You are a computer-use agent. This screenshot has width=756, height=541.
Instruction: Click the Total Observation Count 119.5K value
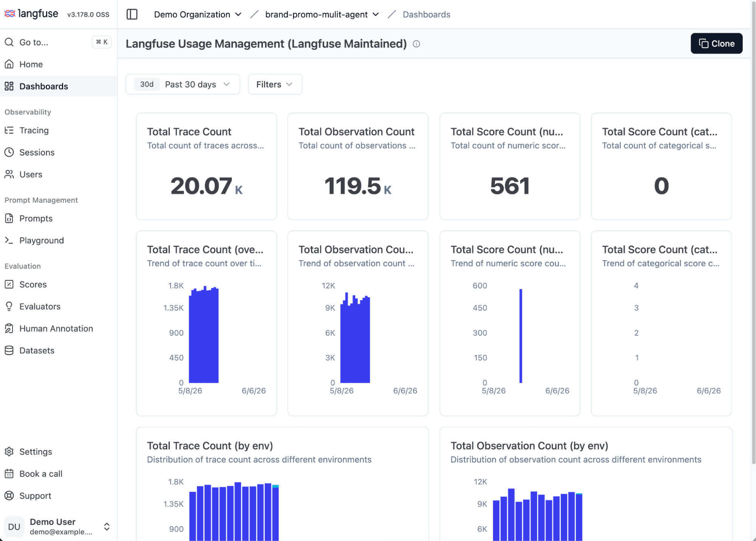click(x=358, y=186)
